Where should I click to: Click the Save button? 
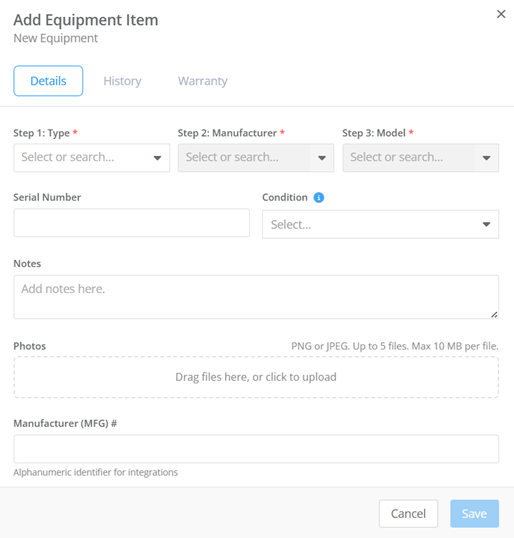point(475,514)
